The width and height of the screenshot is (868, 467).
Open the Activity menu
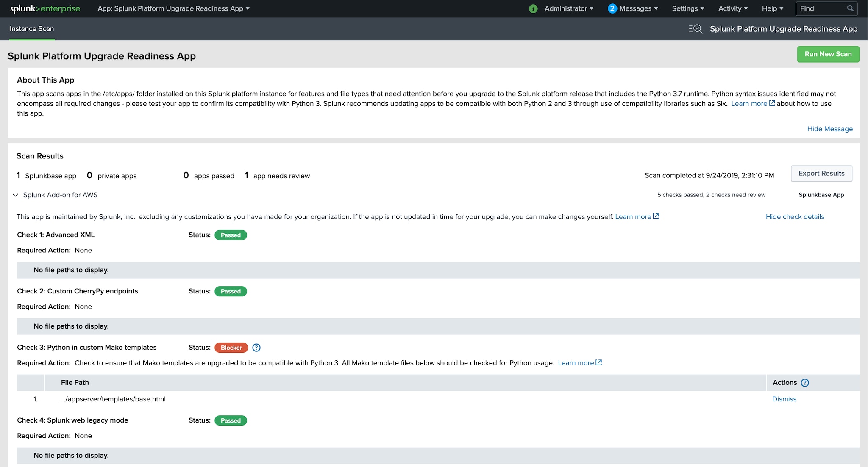coord(733,8)
